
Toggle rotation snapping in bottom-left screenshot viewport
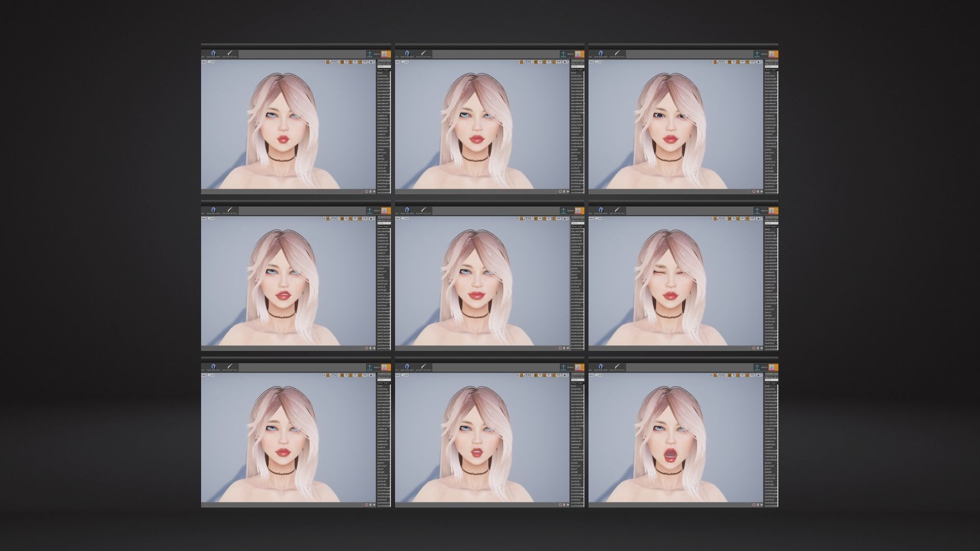[351, 375]
